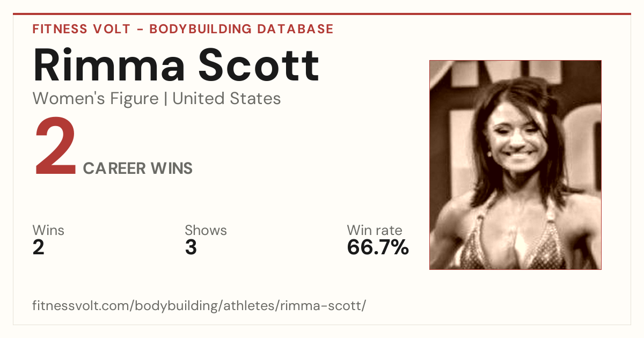Click the Wins value 2
This screenshot has height=338, width=644.
point(38,248)
